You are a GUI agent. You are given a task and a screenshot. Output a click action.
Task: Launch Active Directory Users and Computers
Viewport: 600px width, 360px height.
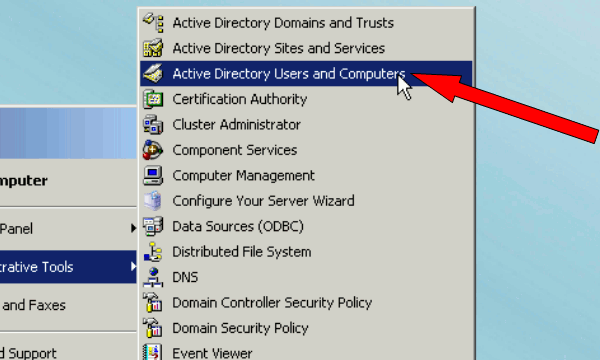point(306,73)
